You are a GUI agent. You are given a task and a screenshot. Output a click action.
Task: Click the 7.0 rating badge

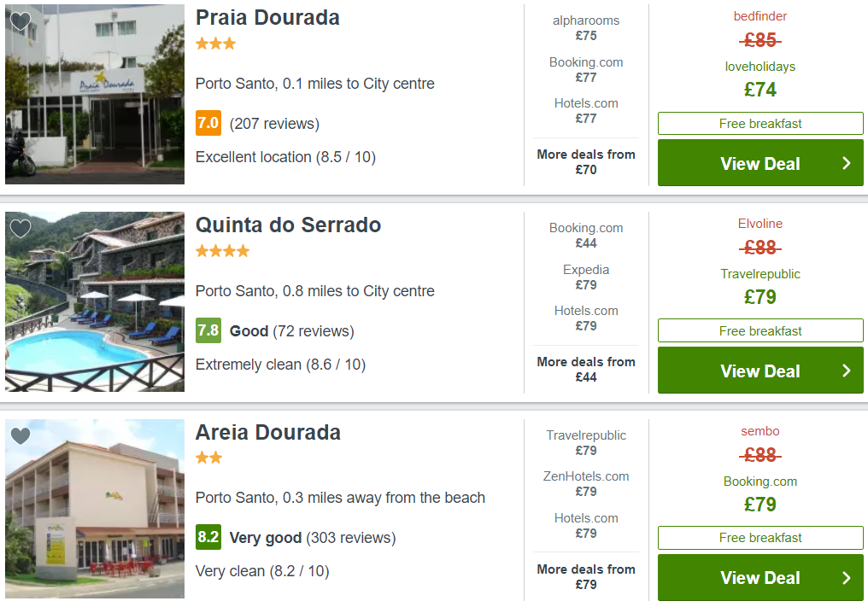click(208, 123)
